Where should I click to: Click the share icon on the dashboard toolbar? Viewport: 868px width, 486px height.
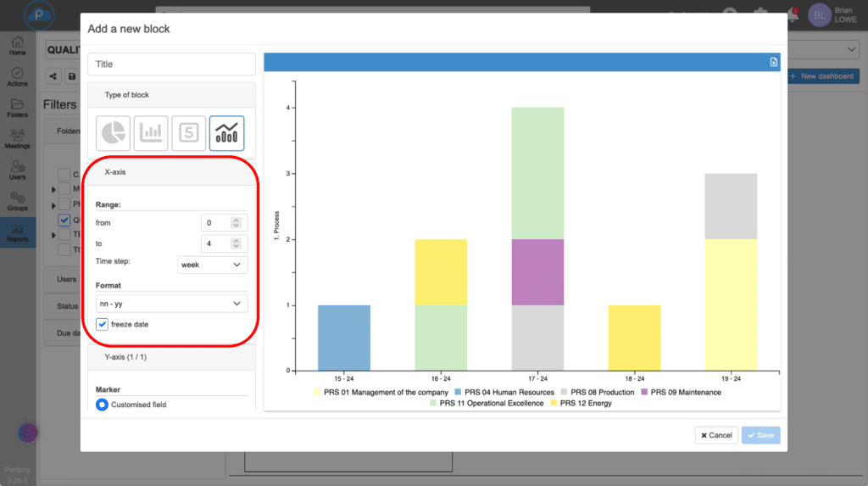tap(53, 76)
